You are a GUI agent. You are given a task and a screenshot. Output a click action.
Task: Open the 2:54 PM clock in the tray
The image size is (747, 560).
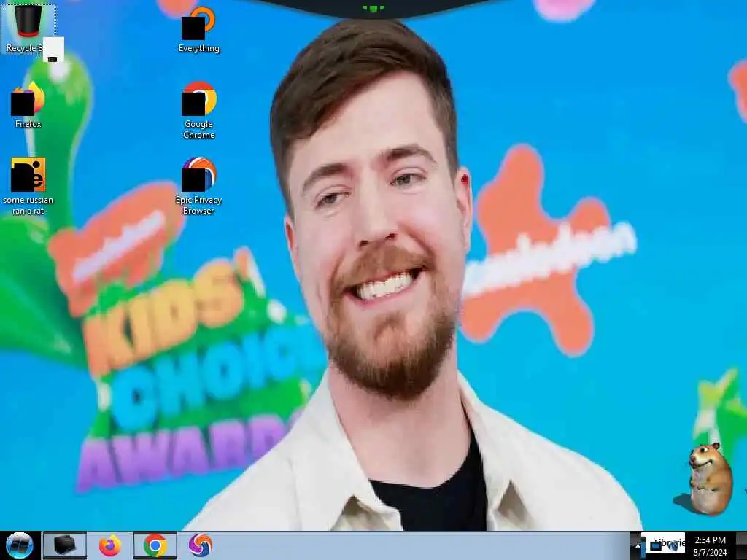tap(710, 540)
